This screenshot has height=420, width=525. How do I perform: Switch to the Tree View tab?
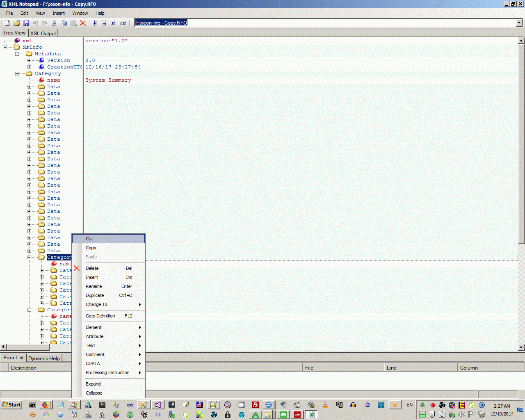point(14,33)
